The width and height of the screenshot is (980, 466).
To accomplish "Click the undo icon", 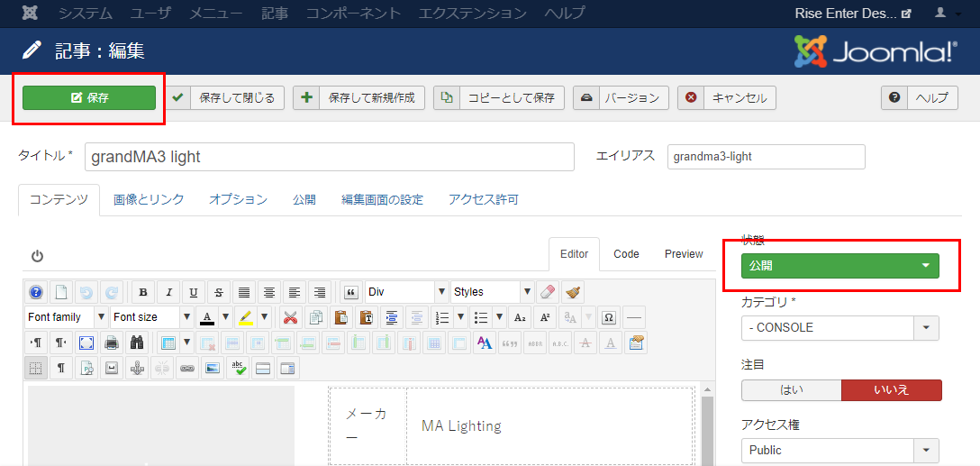I will click(86, 292).
